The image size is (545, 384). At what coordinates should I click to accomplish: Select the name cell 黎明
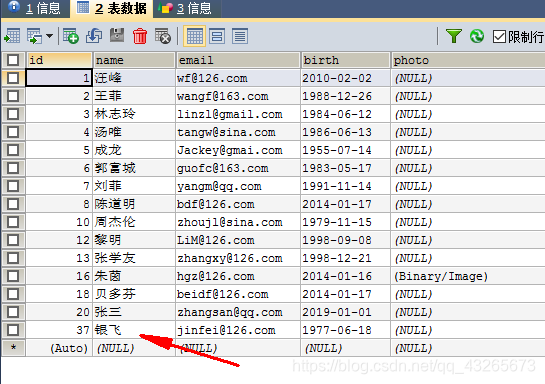134,240
